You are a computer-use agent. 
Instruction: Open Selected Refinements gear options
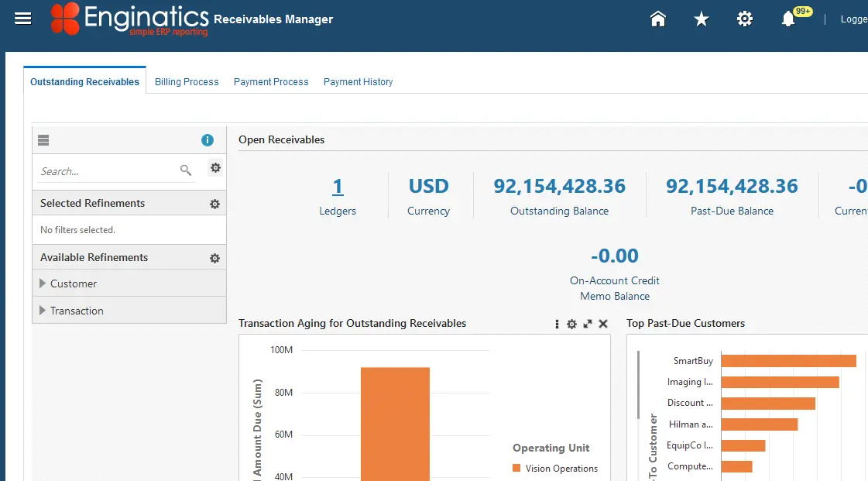(215, 204)
